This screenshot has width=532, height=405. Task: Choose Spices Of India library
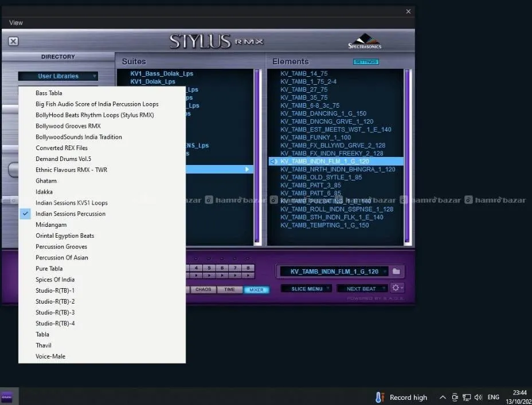click(x=102, y=280)
